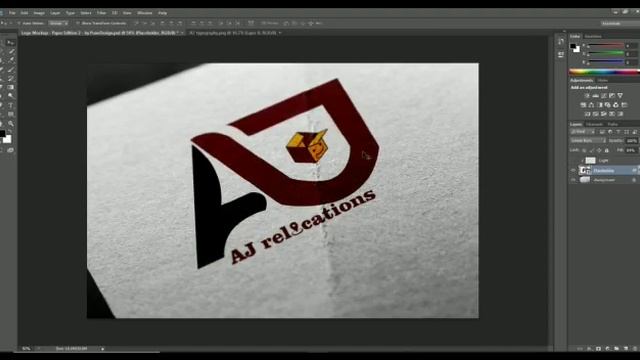Viewport: 640px width, 360px height.
Task: Open the Layer menu
Action: tap(55, 13)
